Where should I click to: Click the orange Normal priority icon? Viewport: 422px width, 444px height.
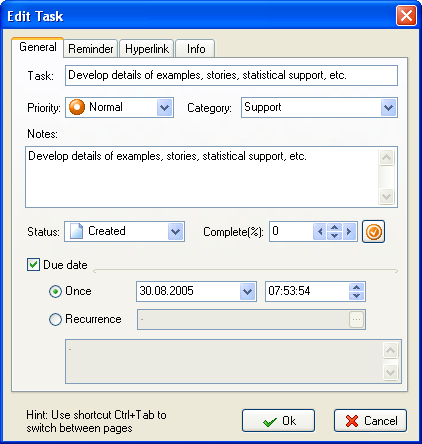(x=77, y=107)
